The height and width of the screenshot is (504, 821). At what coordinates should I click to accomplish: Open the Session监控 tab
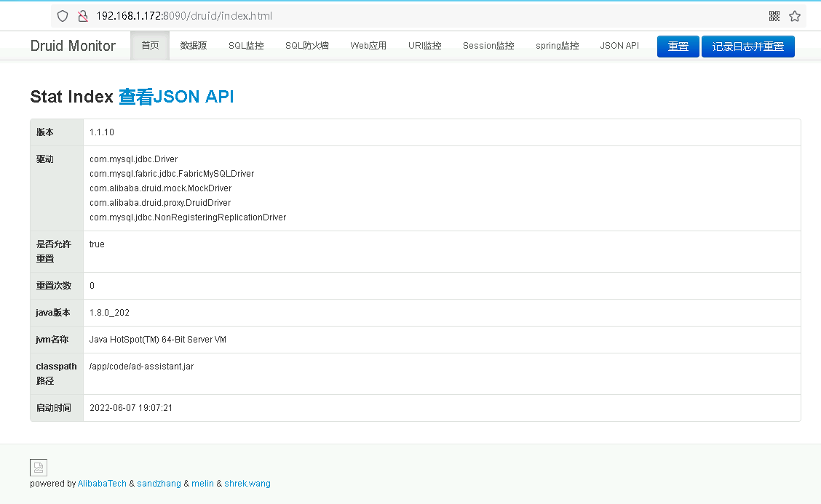(x=488, y=46)
